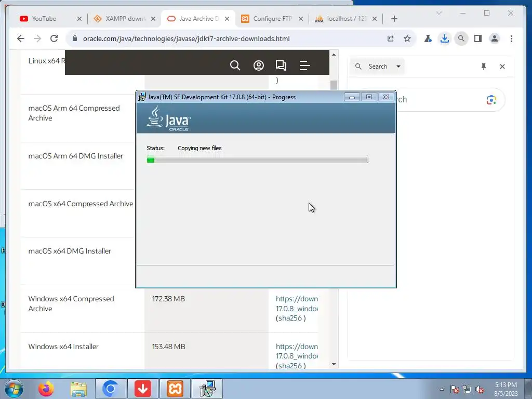Screen dimensions: 532x399
Task: Open a new browser tab
Action: point(394,19)
